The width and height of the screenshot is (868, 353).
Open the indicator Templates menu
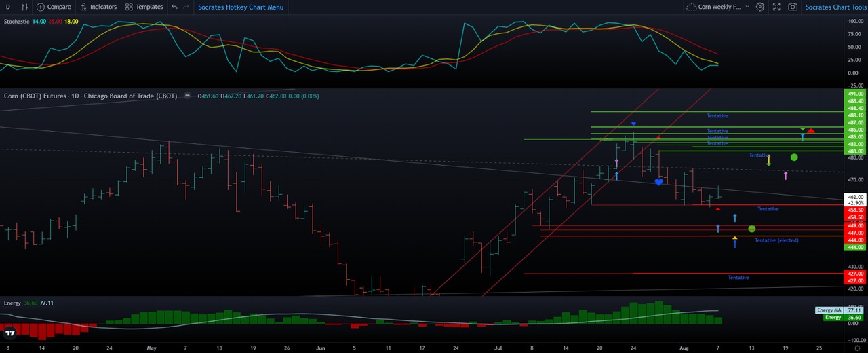pyautogui.click(x=144, y=7)
